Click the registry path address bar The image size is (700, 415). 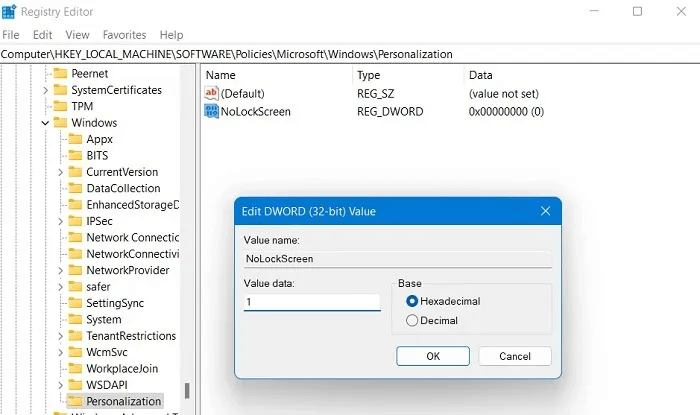(x=350, y=54)
